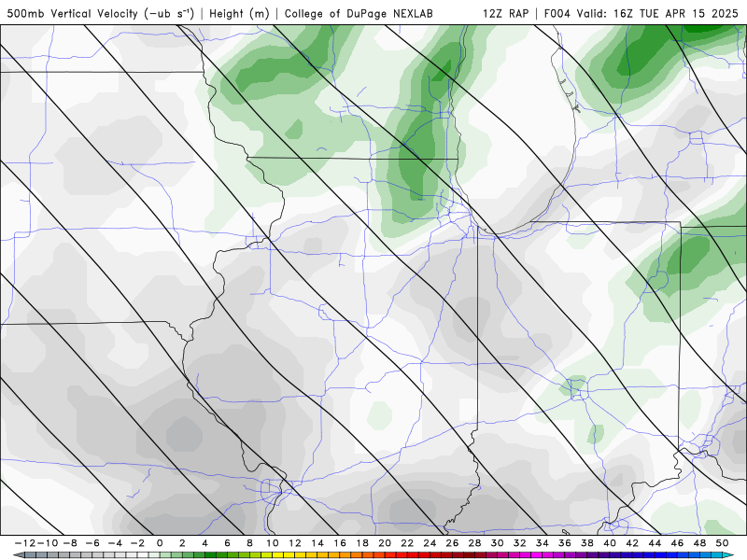Click the '48' colorbar label
This screenshot has height=560, width=747.
[699, 543]
